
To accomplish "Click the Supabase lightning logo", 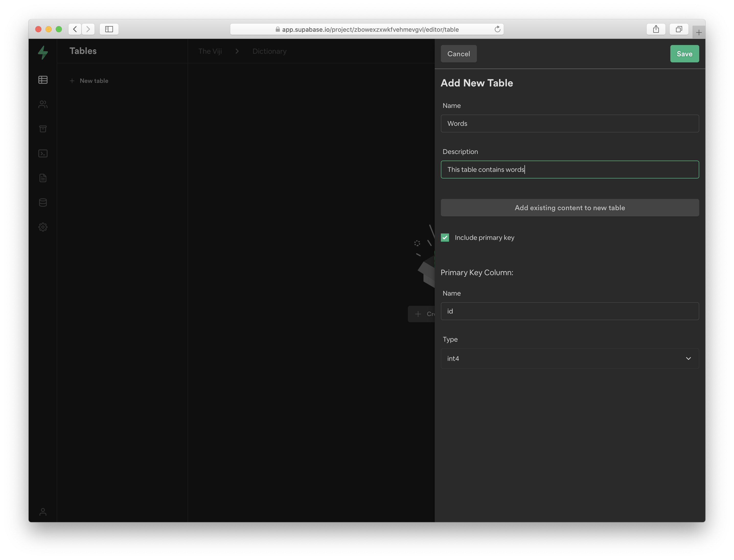I will [x=43, y=52].
